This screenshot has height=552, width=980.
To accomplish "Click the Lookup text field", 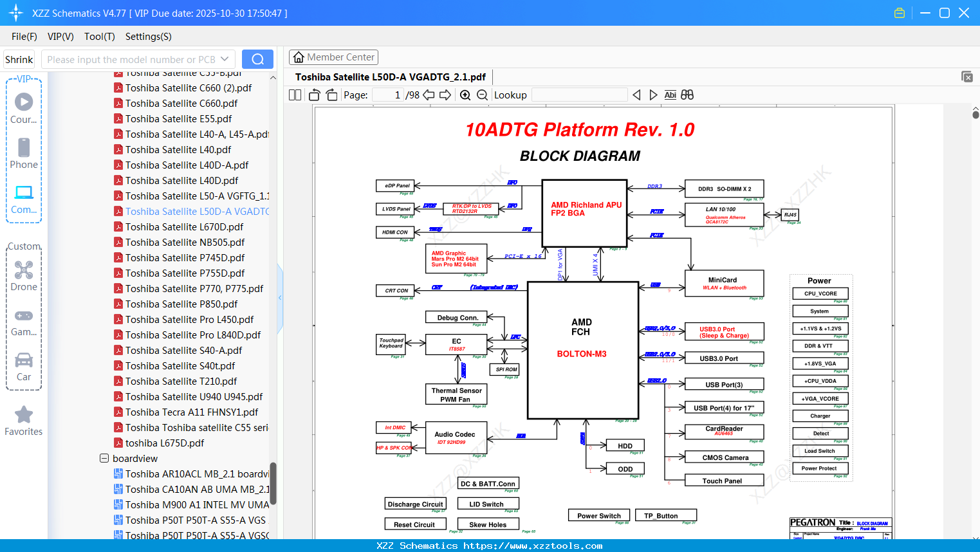I will pos(580,95).
